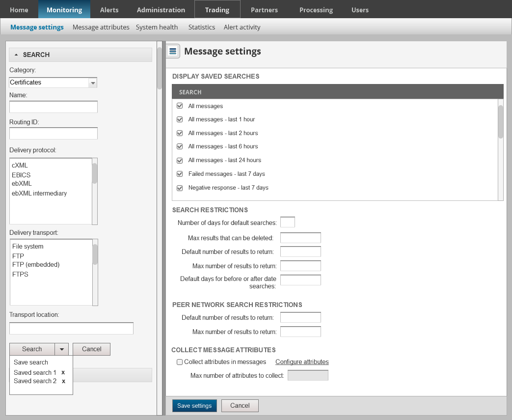This screenshot has width=512, height=420.
Task: Go to the Alert activity subtab
Action: [x=242, y=27]
